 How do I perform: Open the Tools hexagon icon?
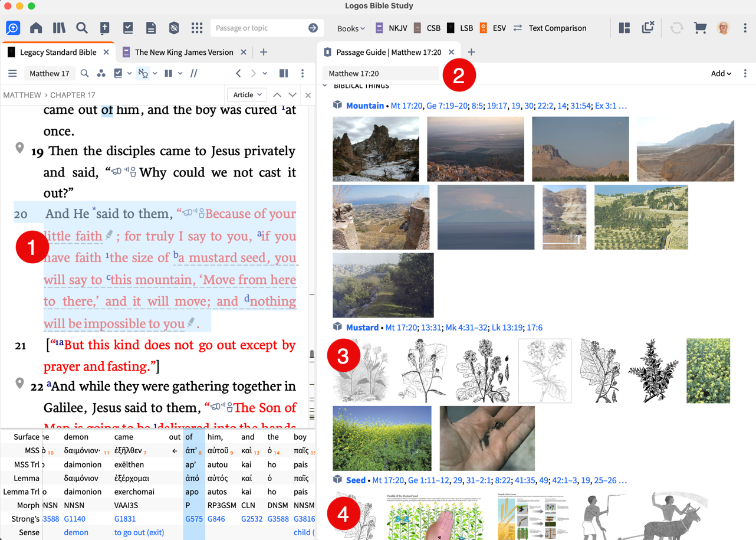[174, 28]
